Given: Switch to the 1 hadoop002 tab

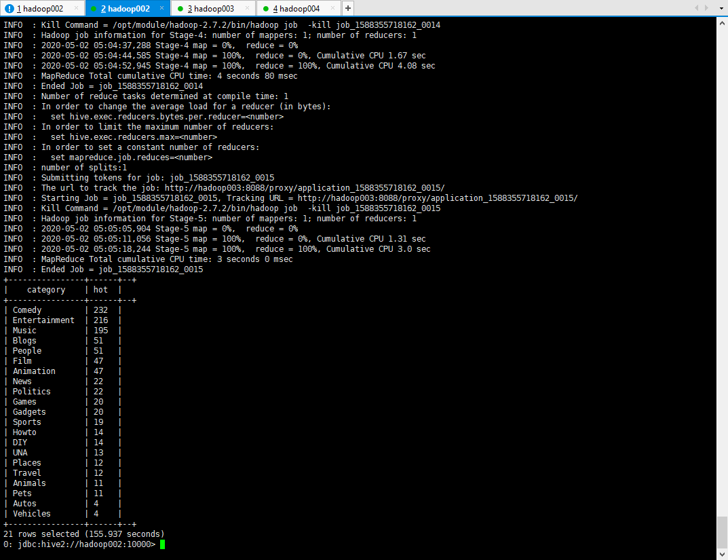Looking at the screenshot, I should (42, 8).
